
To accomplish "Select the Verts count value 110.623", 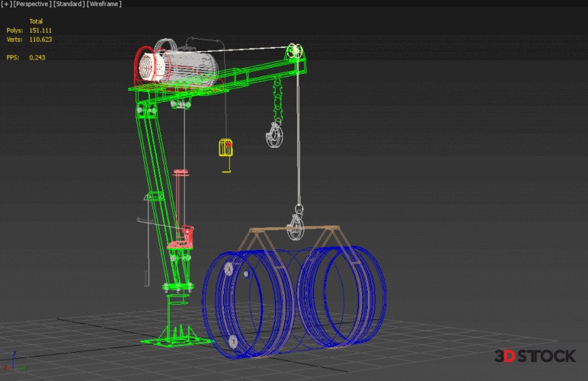I will click(x=40, y=40).
